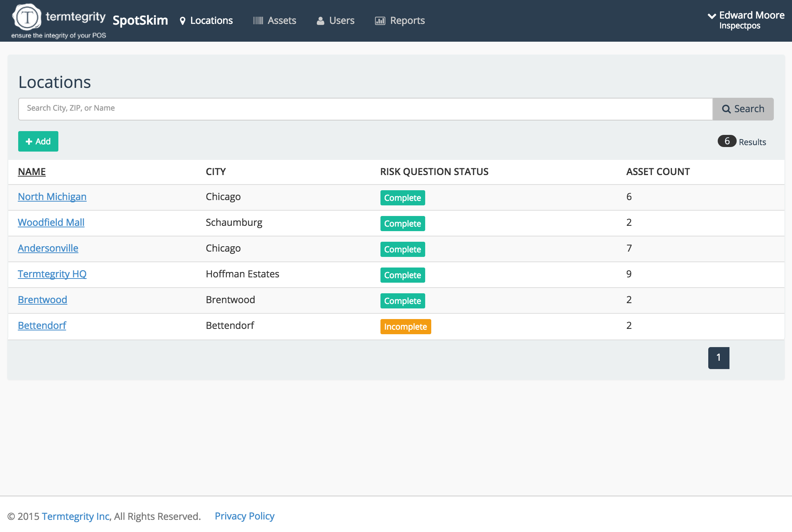Sort table by NAME column header
Viewport: 792px width, 532px height.
point(32,172)
